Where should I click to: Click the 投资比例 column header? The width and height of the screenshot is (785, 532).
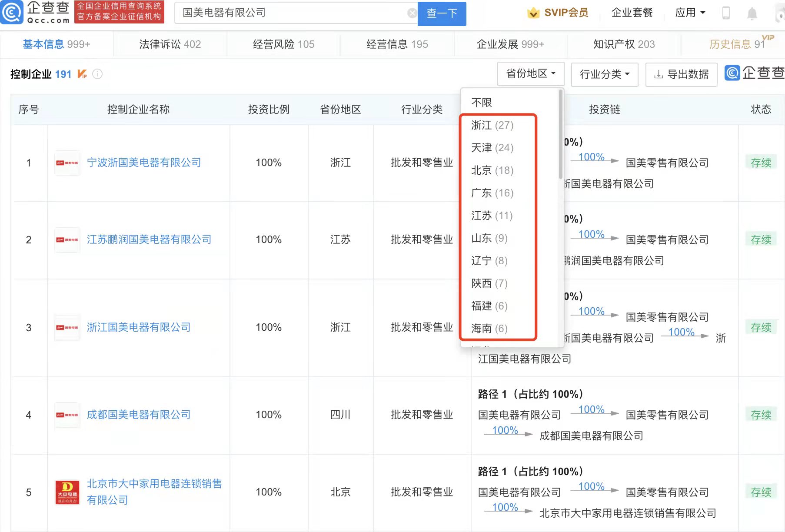(269, 110)
